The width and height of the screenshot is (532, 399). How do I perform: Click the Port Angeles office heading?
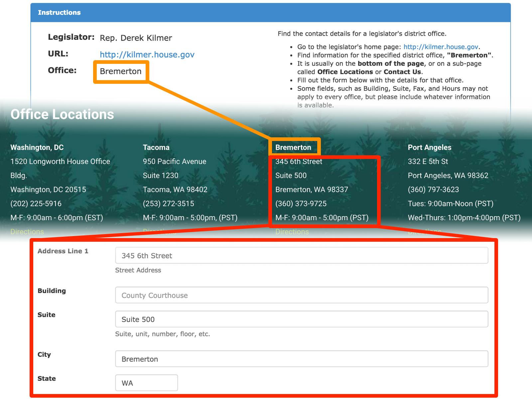point(430,147)
